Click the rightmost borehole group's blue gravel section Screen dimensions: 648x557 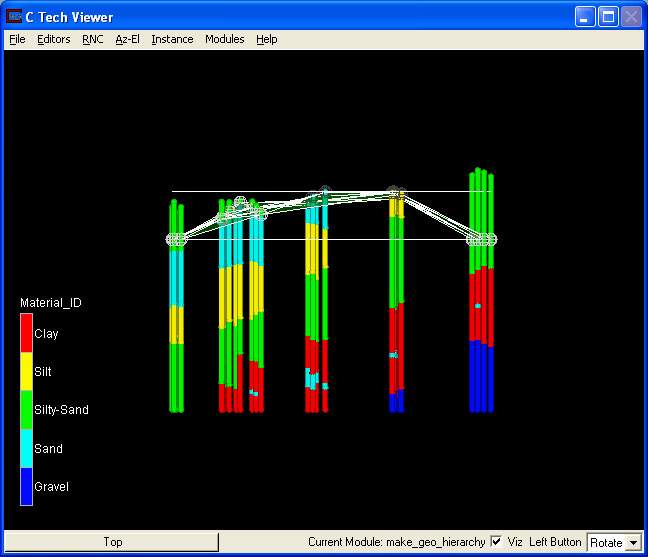(x=481, y=377)
